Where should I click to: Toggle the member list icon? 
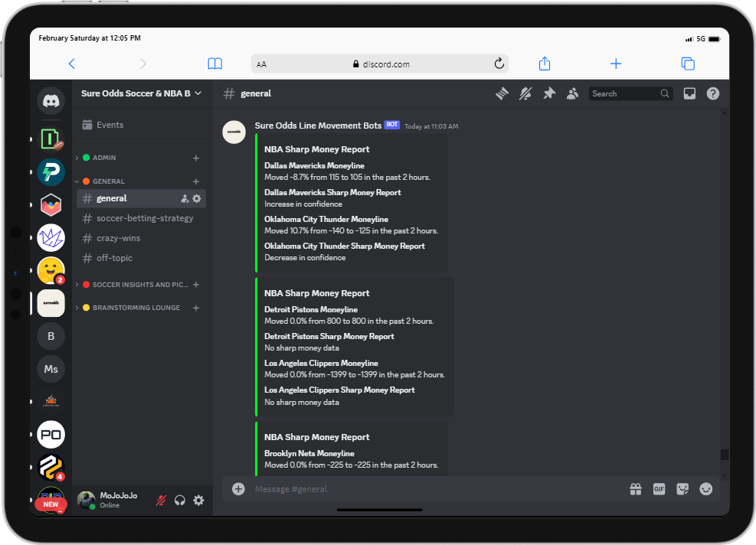click(x=572, y=93)
